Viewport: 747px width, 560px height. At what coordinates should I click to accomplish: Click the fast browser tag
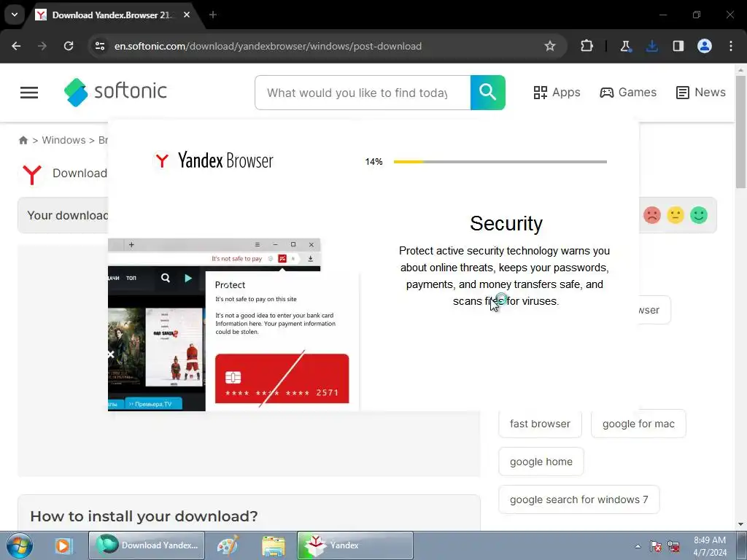pyautogui.click(x=540, y=424)
